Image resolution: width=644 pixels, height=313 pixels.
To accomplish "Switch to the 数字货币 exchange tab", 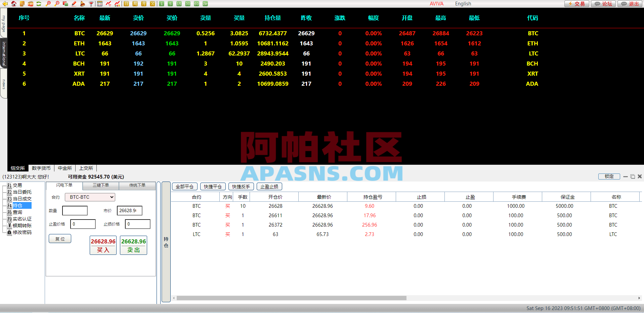I will pos(41,168).
